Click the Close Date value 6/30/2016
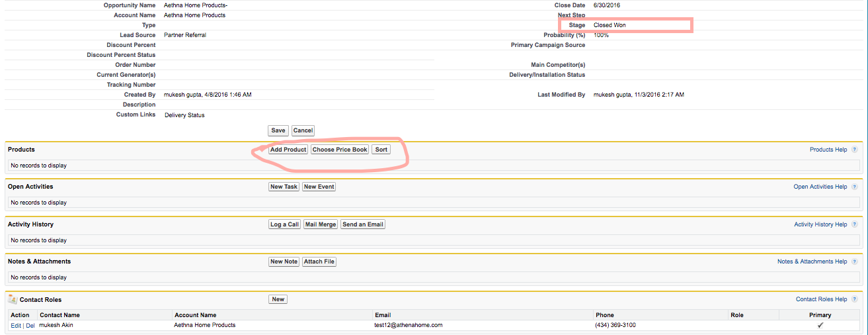This screenshot has width=868, height=335. click(x=608, y=5)
